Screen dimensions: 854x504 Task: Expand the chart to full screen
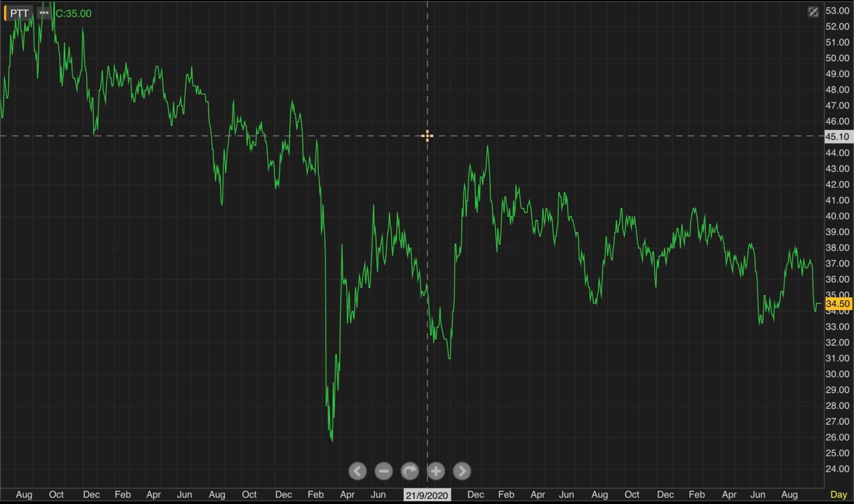coord(813,12)
